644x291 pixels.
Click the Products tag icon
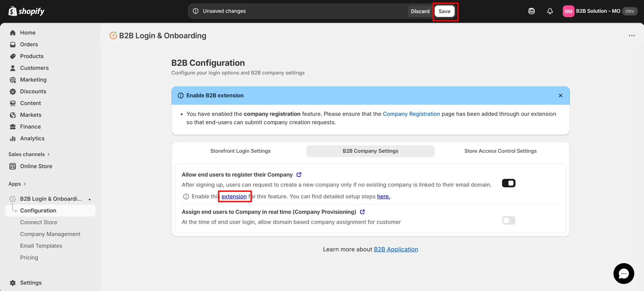(13, 56)
